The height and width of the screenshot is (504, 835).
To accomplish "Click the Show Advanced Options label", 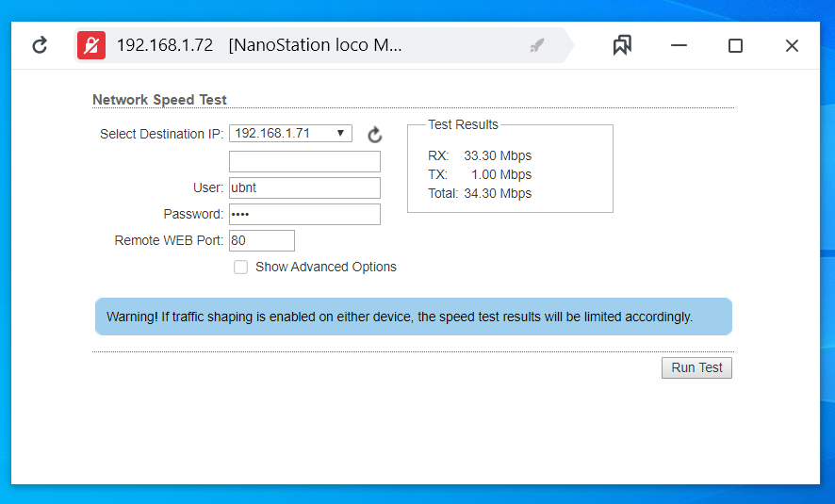I will point(326,267).
